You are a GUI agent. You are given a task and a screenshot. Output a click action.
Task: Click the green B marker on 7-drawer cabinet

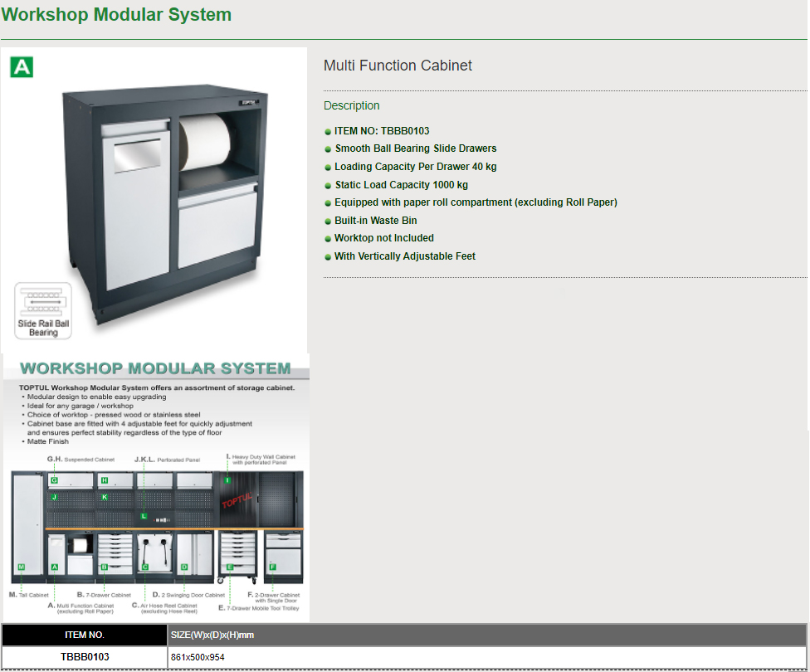click(x=105, y=567)
